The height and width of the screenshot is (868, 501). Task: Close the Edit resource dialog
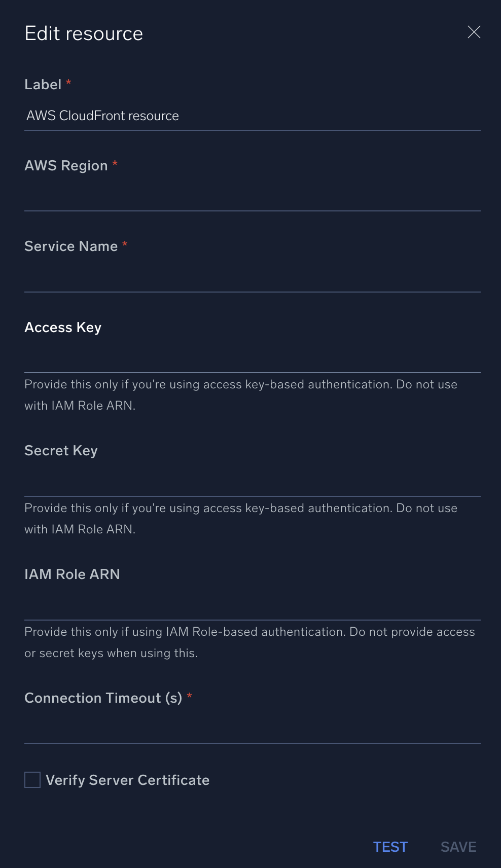click(x=474, y=32)
